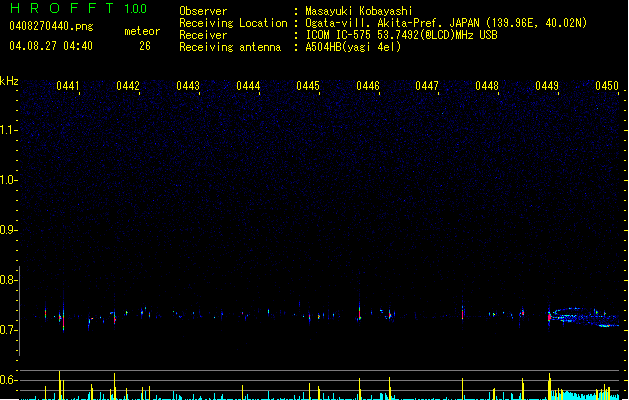Click the meteor label
This screenshot has width=629, height=400.
(x=142, y=31)
